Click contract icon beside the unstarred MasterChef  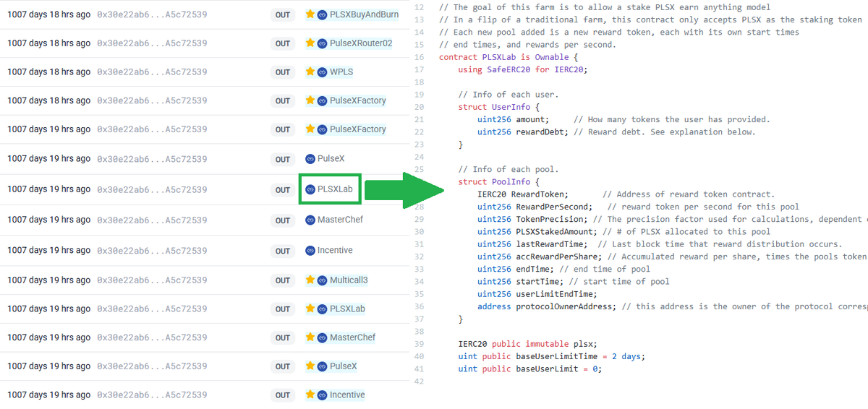pyautogui.click(x=310, y=220)
